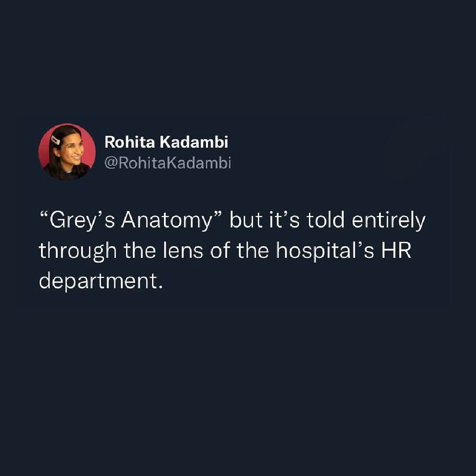Open the @RohitaKadambi handle link

point(167,163)
